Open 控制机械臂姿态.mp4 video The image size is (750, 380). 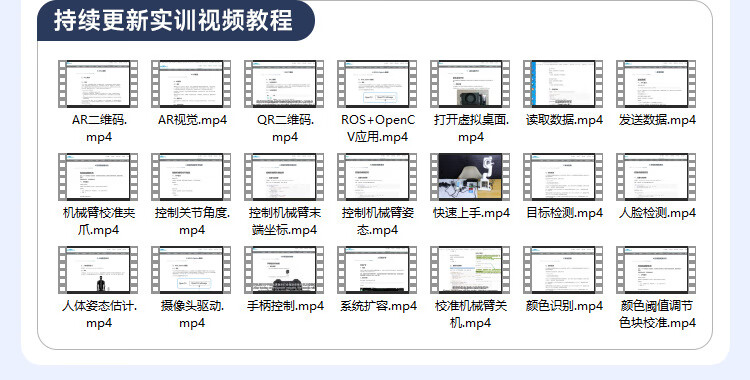click(377, 177)
